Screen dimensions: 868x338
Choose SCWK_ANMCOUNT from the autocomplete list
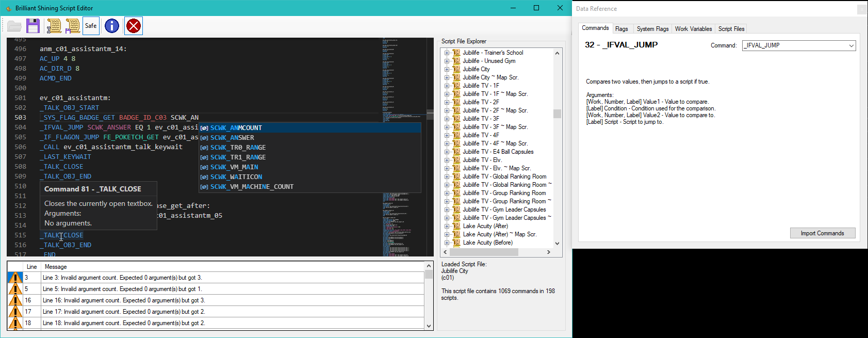coord(310,128)
